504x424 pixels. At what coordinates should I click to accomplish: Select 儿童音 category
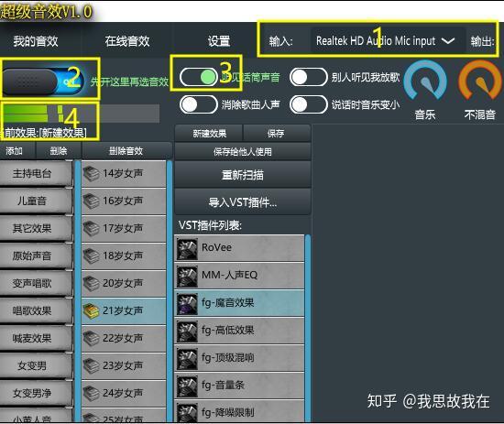(36, 201)
